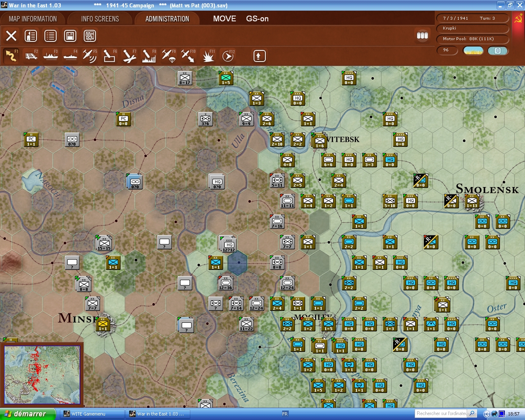Open the person-and-list admin icon
The width and height of the screenshot is (525, 420).
(x=31, y=36)
